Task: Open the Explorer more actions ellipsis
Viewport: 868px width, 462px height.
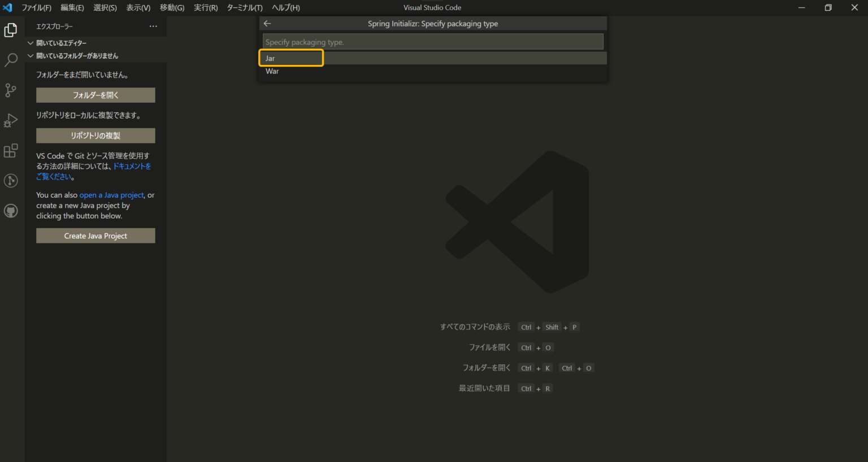Action: 153,26
